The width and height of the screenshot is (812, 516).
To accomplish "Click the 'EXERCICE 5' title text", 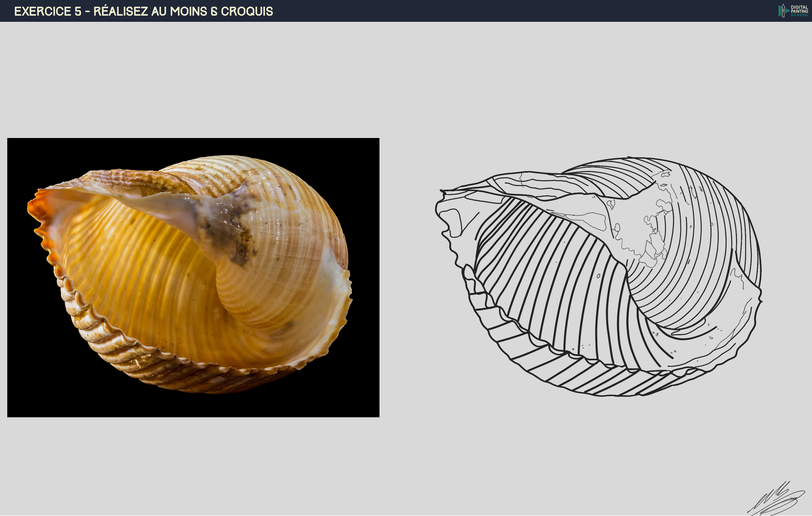I will (x=47, y=11).
